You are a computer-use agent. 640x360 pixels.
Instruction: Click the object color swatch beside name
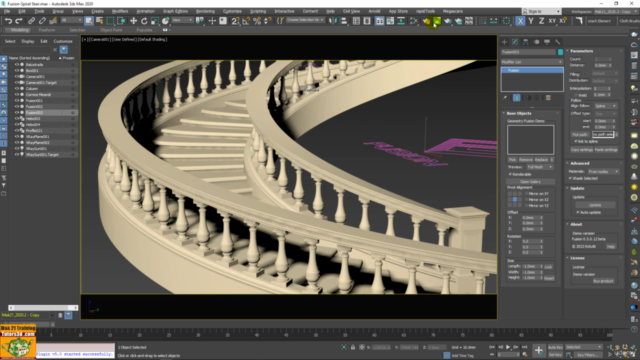click(x=560, y=52)
